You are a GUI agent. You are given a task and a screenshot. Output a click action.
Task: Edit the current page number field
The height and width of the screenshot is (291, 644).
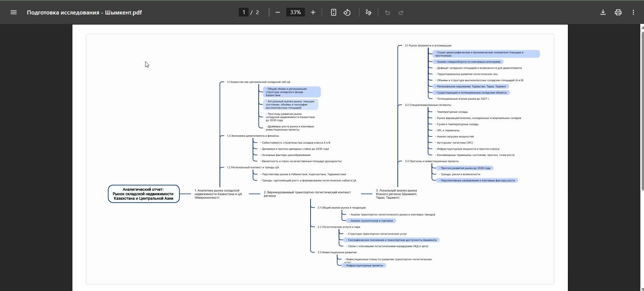pos(244,12)
